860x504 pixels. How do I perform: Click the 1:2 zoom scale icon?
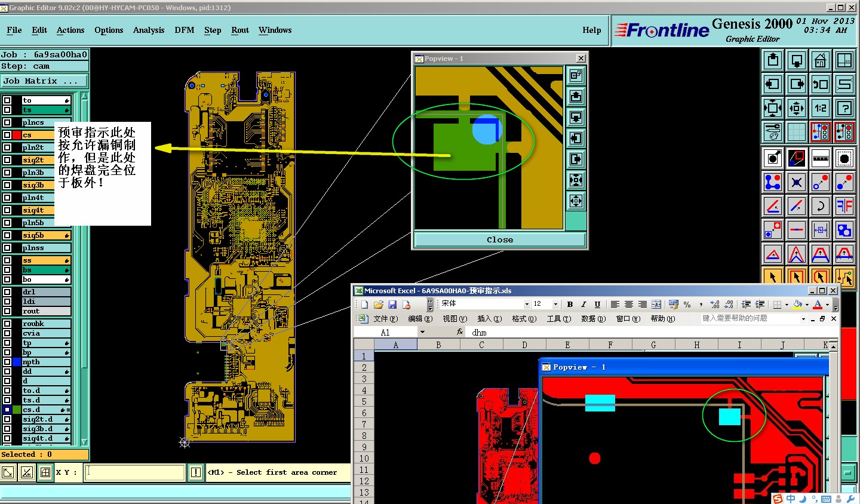pyautogui.click(x=821, y=108)
